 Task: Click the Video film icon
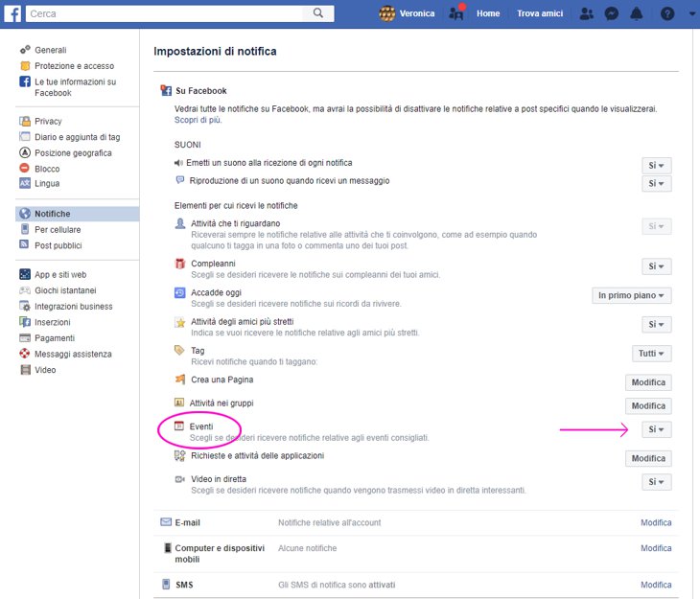point(26,370)
